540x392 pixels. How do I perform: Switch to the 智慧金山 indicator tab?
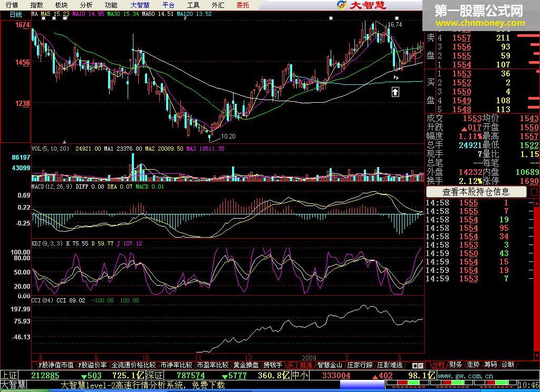[330, 365]
